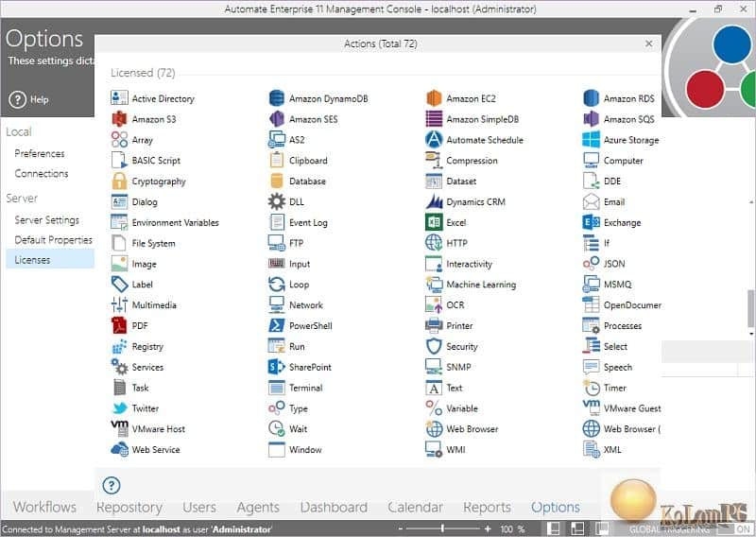756x537 pixels.
Task: Open the Users tab
Action: (x=199, y=507)
